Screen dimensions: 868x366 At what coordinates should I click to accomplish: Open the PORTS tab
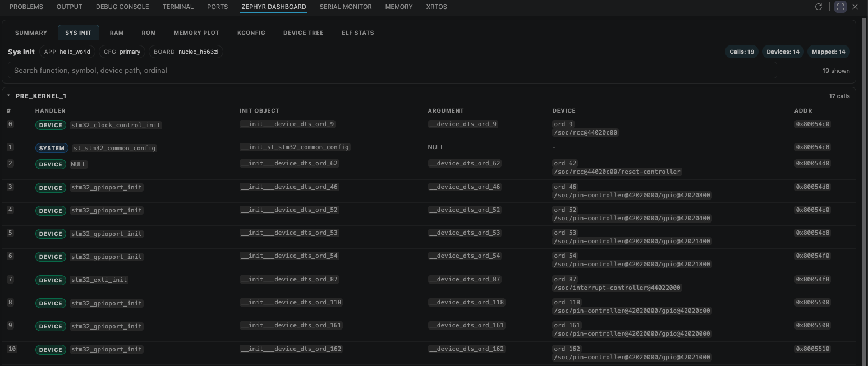[217, 7]
